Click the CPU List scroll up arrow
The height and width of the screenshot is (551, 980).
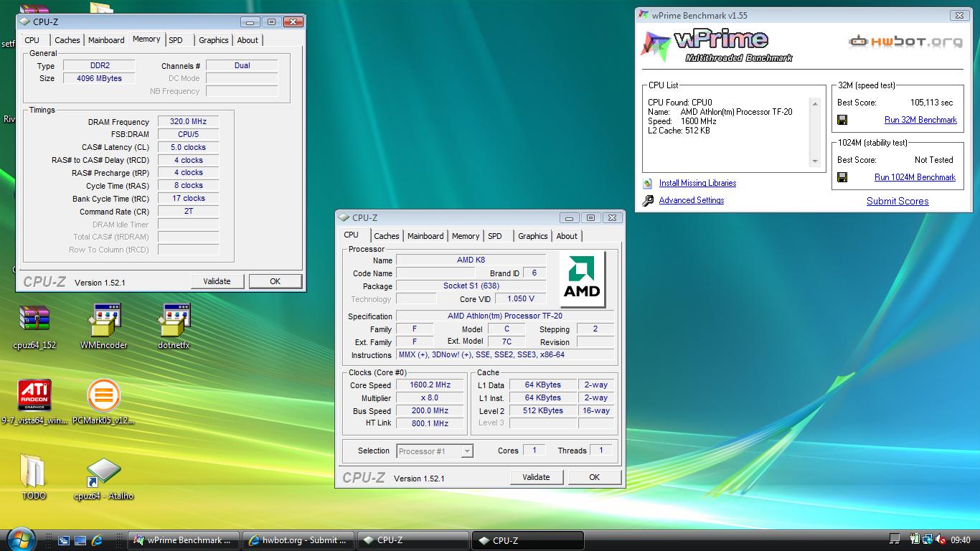point(815,104)
